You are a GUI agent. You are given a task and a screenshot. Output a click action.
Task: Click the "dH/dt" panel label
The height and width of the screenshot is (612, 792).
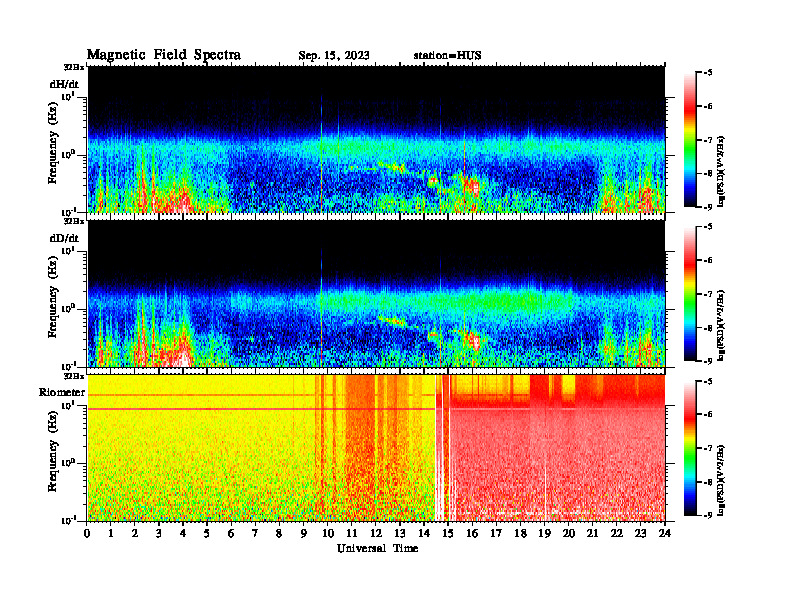point(64,84)
